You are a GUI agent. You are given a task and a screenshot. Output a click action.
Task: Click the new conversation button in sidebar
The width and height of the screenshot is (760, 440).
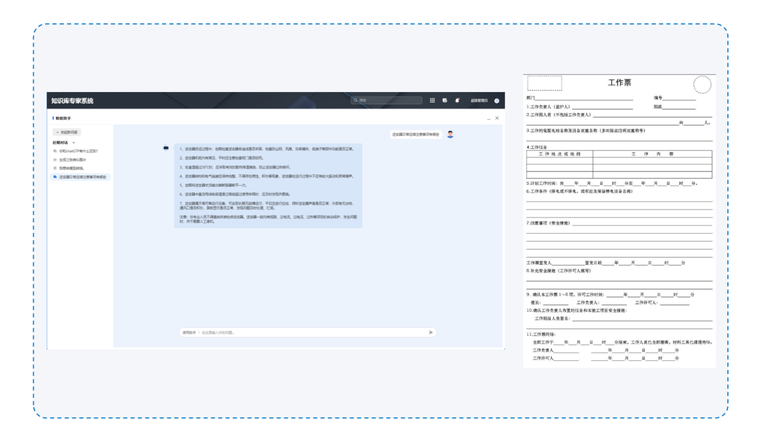click(67, 132)
